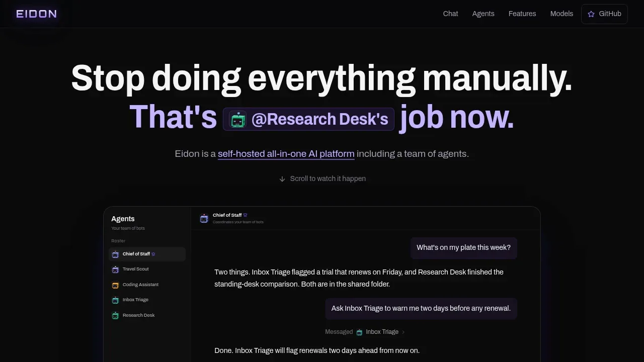The image size is (644, 362).
Task: Open the Models nav link
Action: [561, 14]
